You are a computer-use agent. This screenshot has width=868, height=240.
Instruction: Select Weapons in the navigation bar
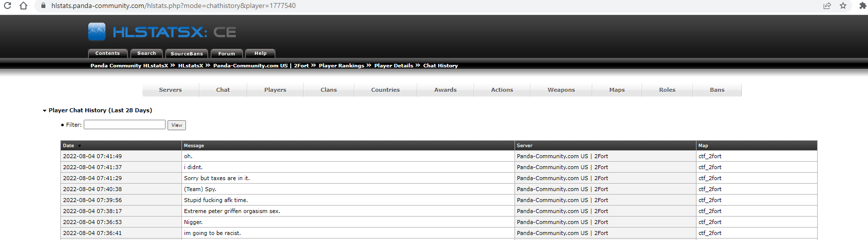click(561, 90)
